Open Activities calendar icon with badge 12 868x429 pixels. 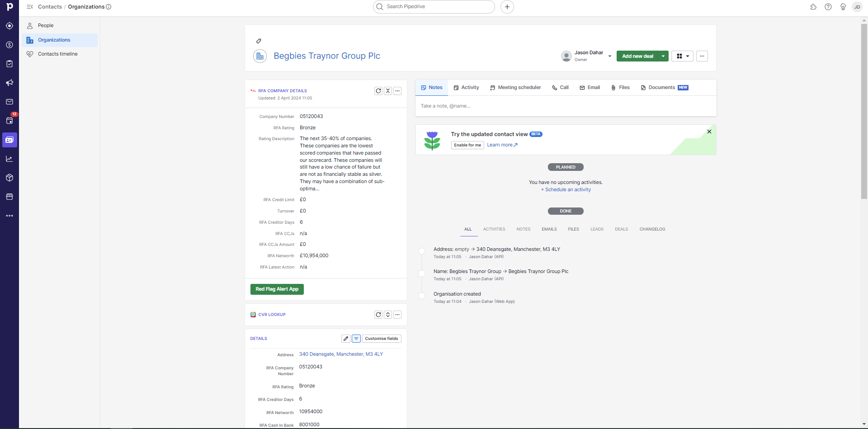(9, 120)
